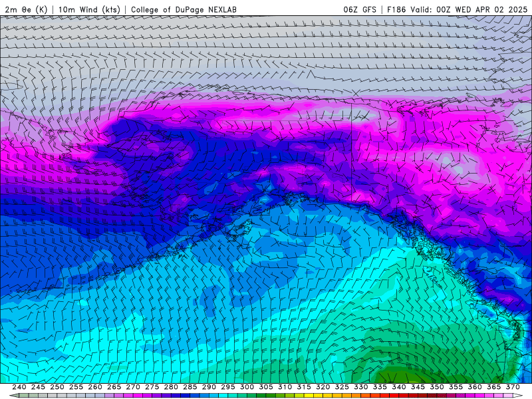
Task: Click the "WED APR 02 2025" valid date
Action: point(491,9)
